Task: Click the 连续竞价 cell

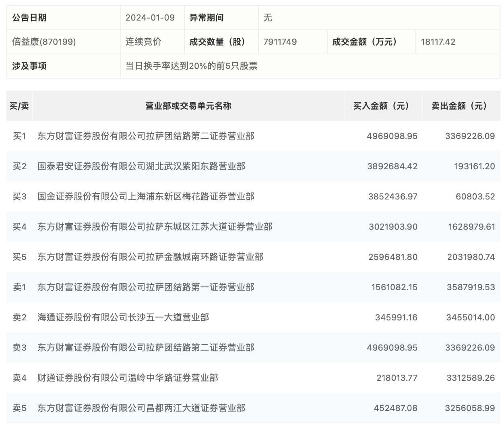Action: click(x=143, y=42)
